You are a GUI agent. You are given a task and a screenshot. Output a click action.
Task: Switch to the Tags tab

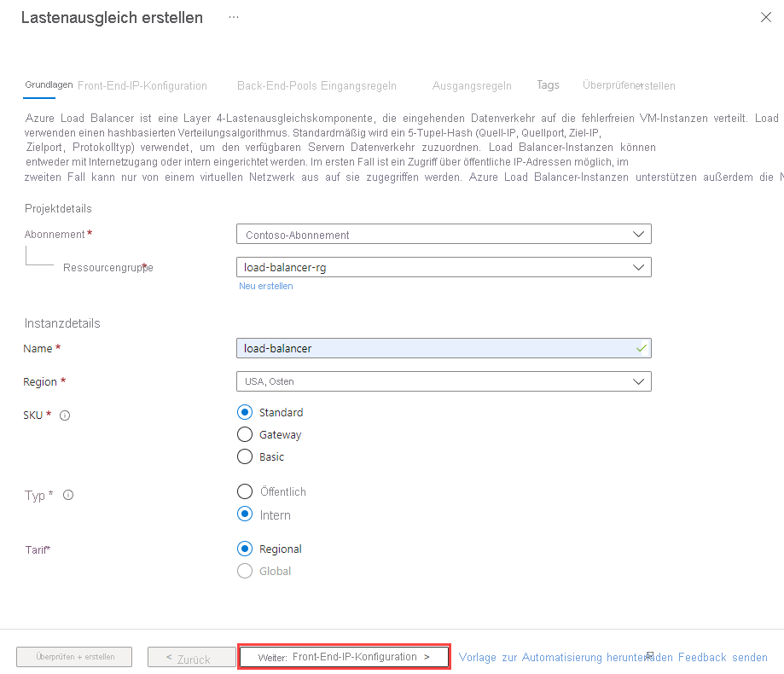click(x=548, y=85)
